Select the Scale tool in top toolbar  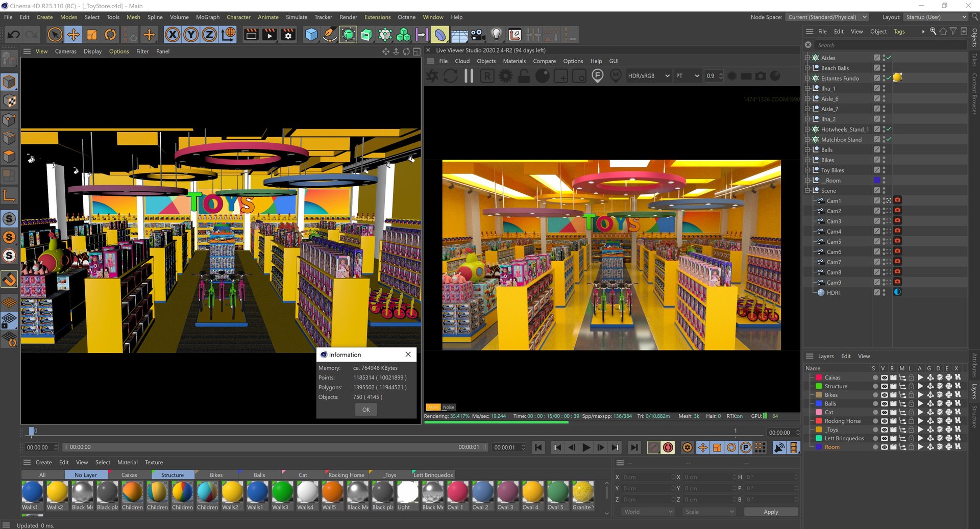[92, 35]
